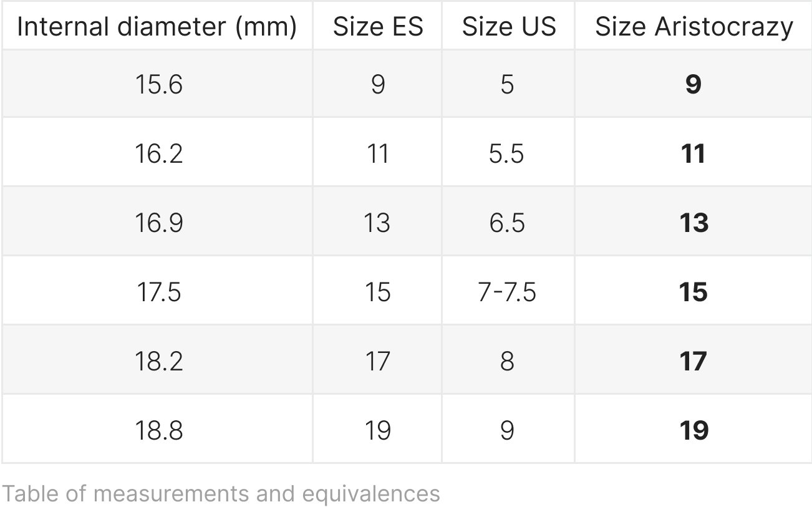Click the Size US column header
Viewport: 812px width, 507px height.
[x=508, y=26]
